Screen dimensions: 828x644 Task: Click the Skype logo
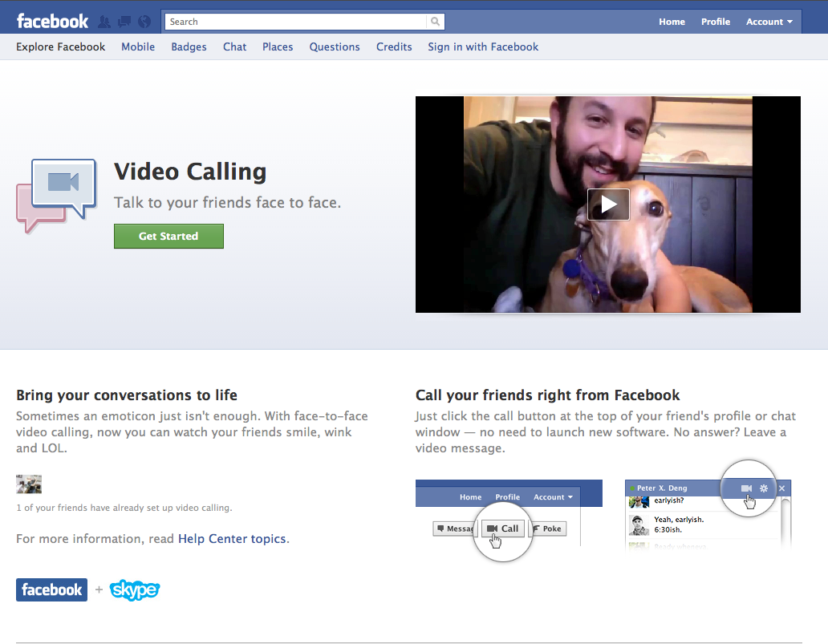(135, 589)
